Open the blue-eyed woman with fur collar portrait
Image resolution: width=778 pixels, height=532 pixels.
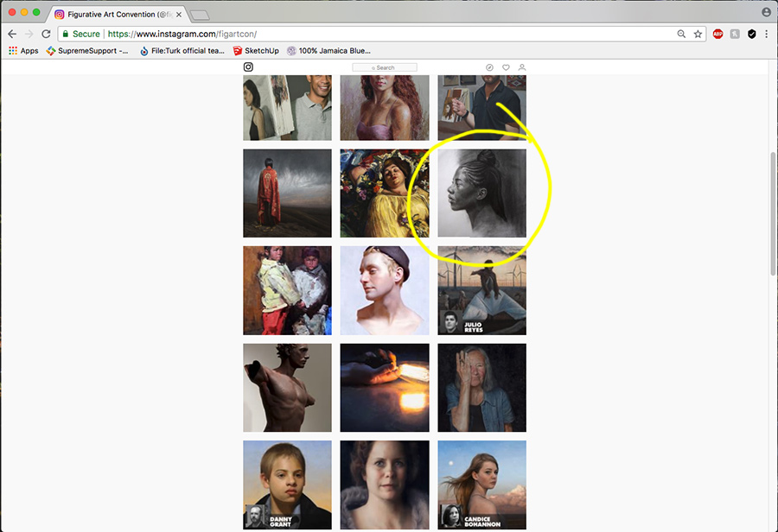[x=385, y=484]
